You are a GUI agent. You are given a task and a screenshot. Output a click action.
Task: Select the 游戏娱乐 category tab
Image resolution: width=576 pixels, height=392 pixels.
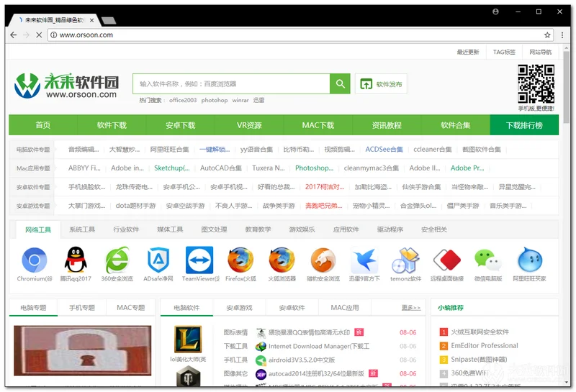tap(302, 229)
